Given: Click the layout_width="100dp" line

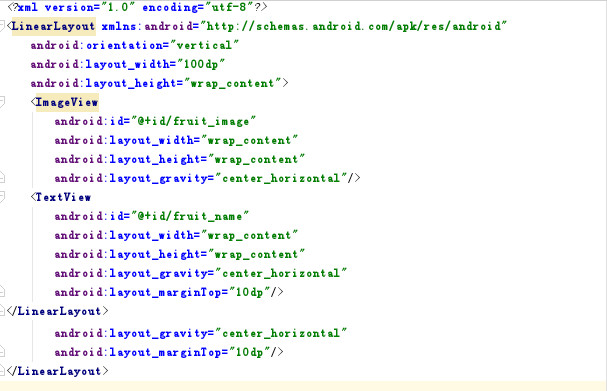Looking at the screenshot, I should point(128,64).
